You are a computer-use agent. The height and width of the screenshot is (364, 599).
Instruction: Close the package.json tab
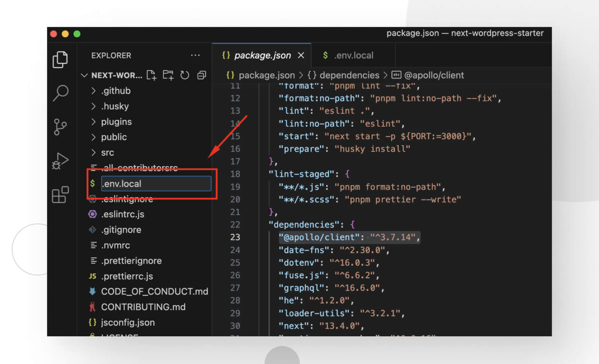pyautogui.click(x=301, y=55)
